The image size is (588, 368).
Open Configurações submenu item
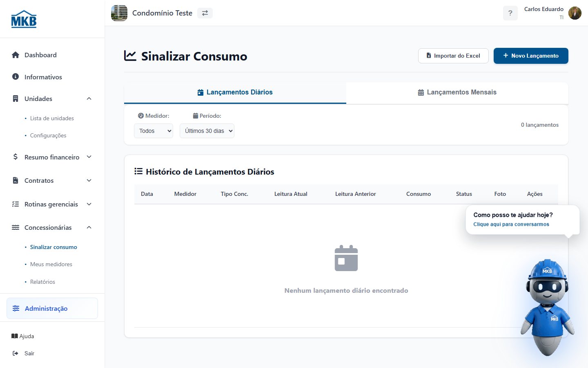click(x=48, y=135)
